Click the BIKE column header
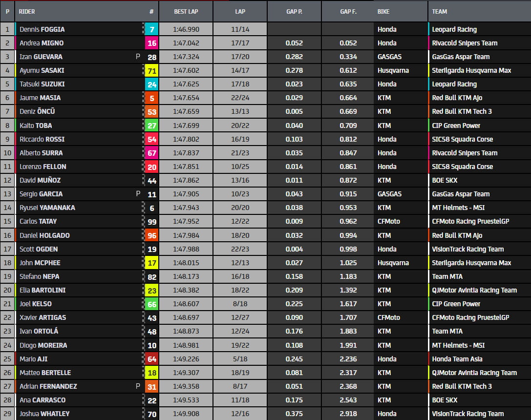 (x=384, y=11)
